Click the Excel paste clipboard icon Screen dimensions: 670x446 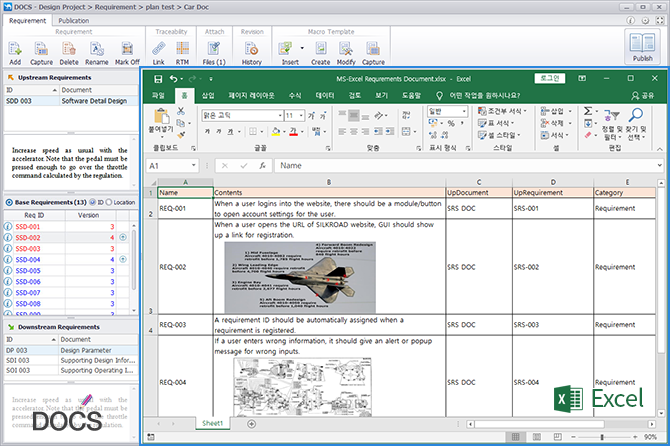[162, 116]
